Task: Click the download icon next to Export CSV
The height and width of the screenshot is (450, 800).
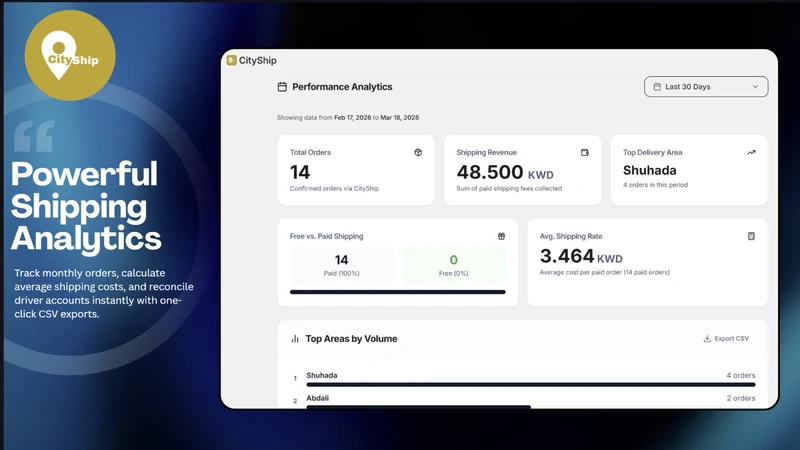Action: [707, 338]
